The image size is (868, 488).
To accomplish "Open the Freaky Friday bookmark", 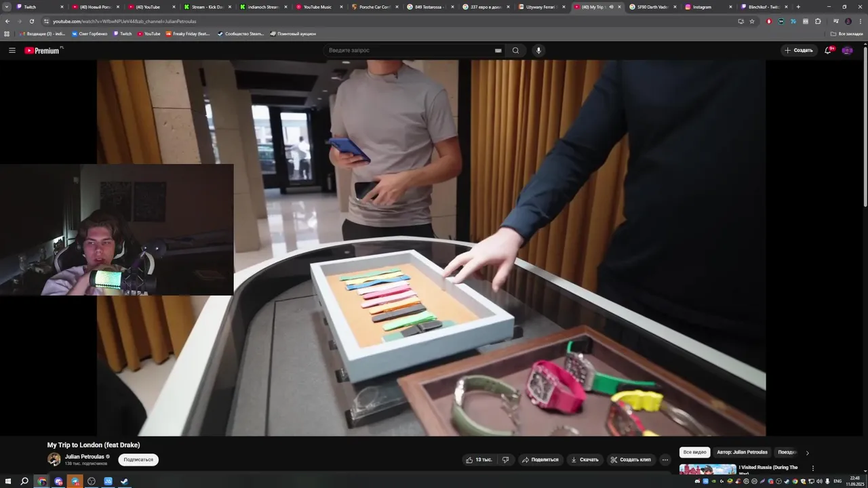I will 188,33.
